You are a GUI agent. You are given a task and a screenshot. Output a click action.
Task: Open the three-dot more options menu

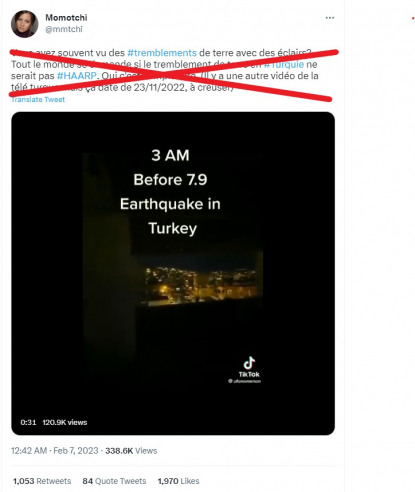(329, 18)
